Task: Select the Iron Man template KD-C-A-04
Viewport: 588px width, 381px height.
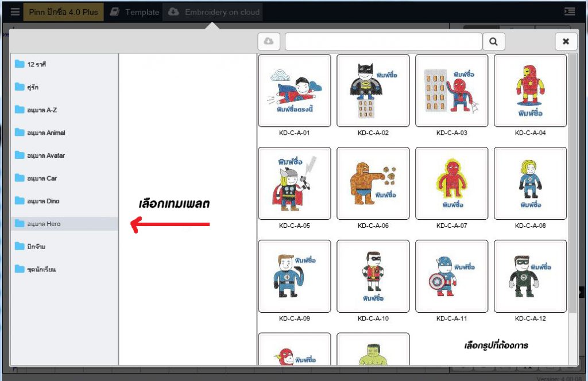Action: pos(530,90)
